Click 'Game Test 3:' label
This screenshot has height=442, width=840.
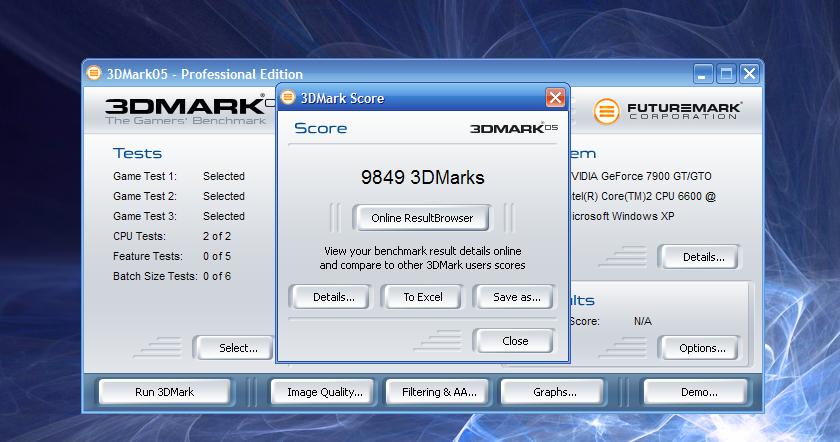click(x=145, y=216)
